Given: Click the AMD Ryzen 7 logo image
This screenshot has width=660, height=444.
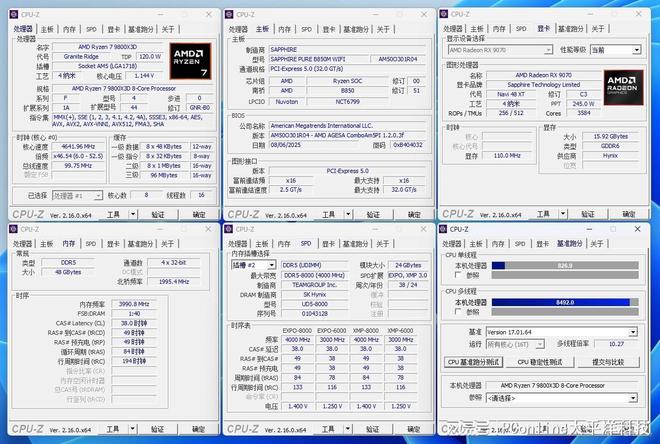Looking at the screenshot, I should 190,61.
